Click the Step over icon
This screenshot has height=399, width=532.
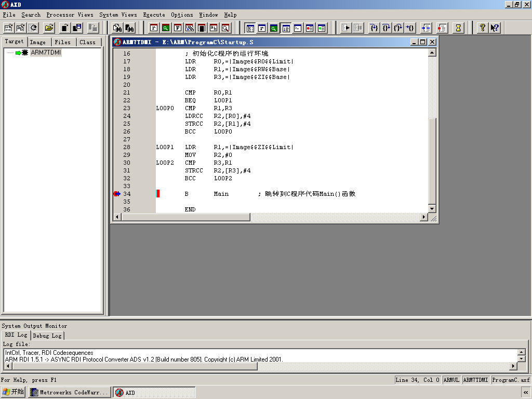point(386,28)
